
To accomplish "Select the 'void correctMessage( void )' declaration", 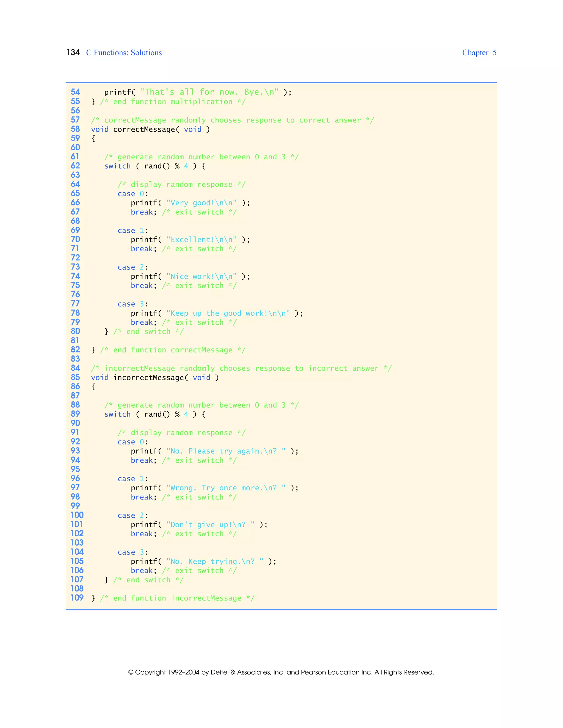I will (x=150, y=129).
